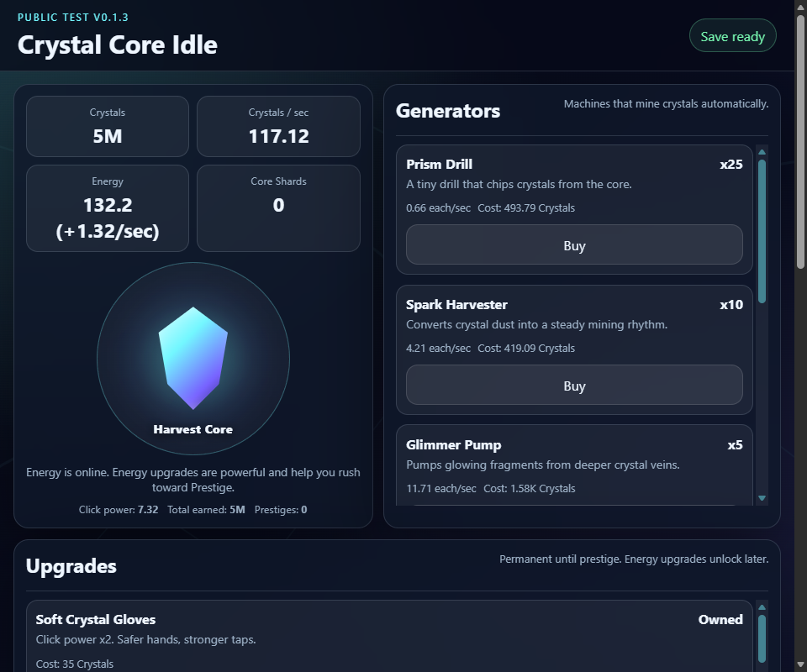Click the Prism Drill description text
The width and height of the screenshot is (807, 672).
[519, 184]
